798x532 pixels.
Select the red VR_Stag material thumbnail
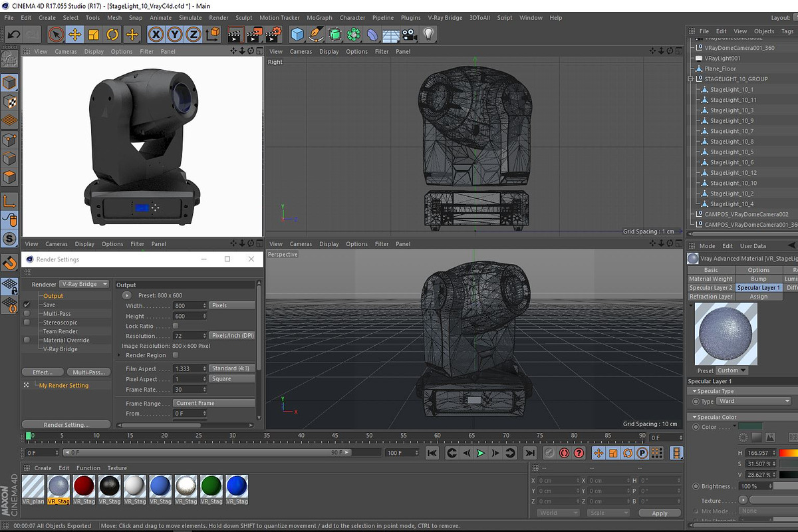(x=84, y=486)
